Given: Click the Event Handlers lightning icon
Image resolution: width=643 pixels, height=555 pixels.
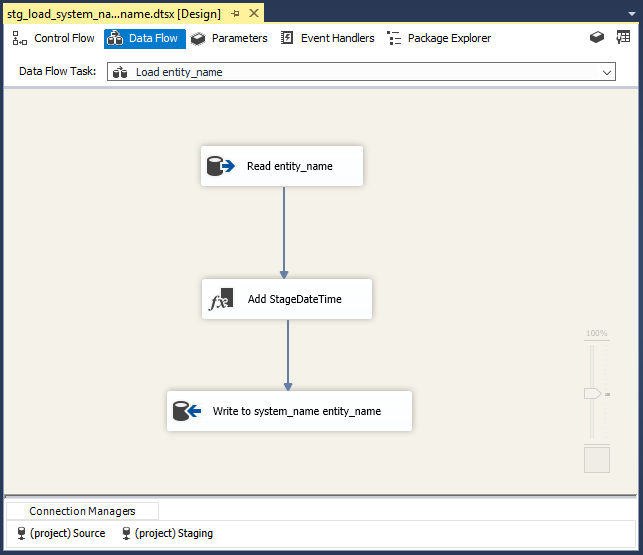Looking at the screenshot, I should 287,38.
